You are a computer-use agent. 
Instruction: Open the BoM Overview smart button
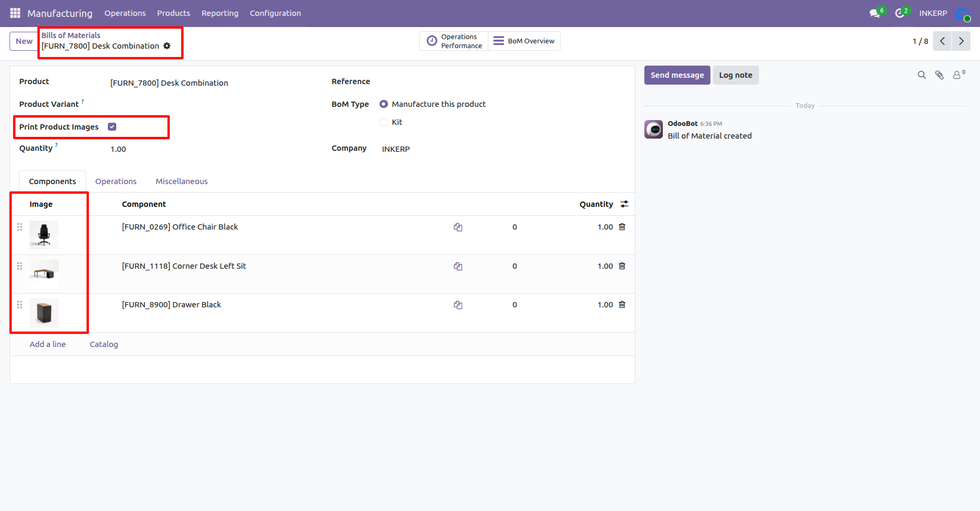[524, 41]
